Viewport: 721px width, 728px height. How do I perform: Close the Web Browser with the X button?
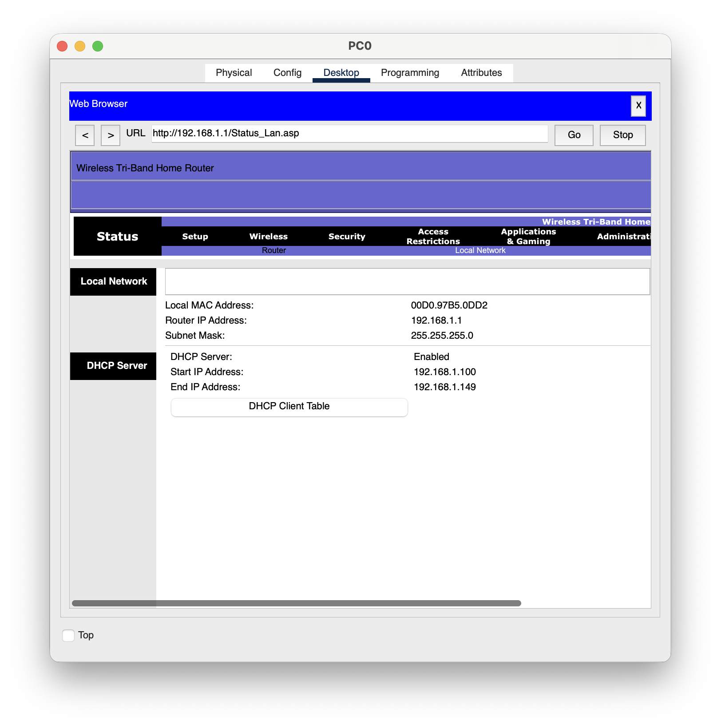click(x=638, y=106)
